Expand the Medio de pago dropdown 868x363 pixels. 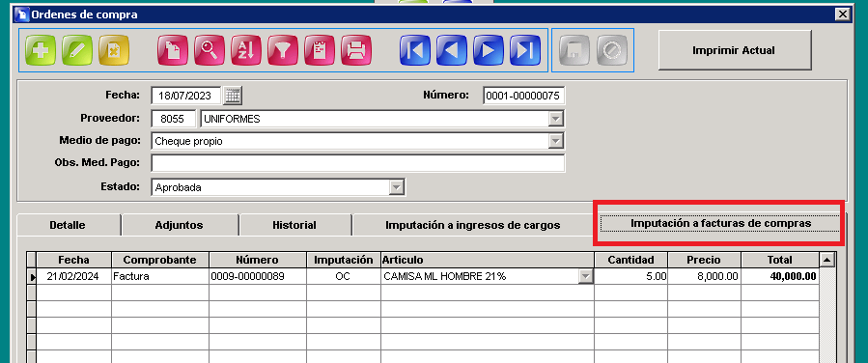tap(555, 142)
